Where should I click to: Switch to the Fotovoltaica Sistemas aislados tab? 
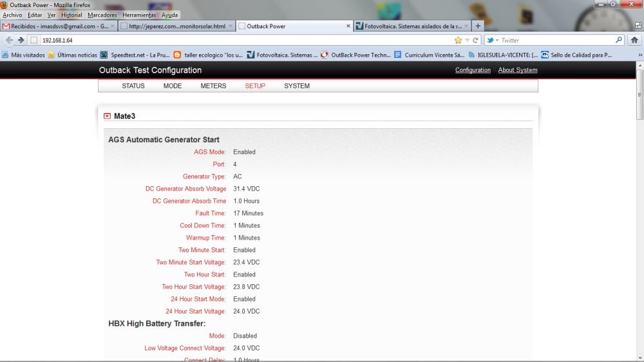pos(412,26)
